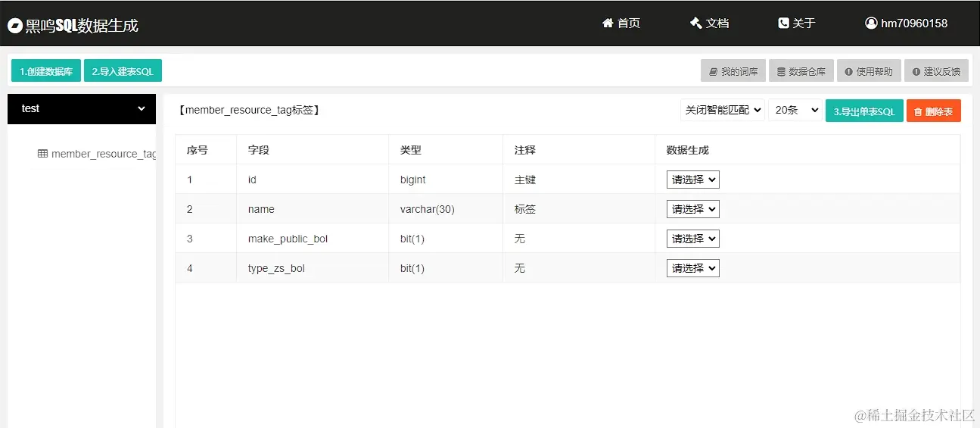Select member_resource_tag table in sidebar
Screen dimensions: 980x428
97,154
